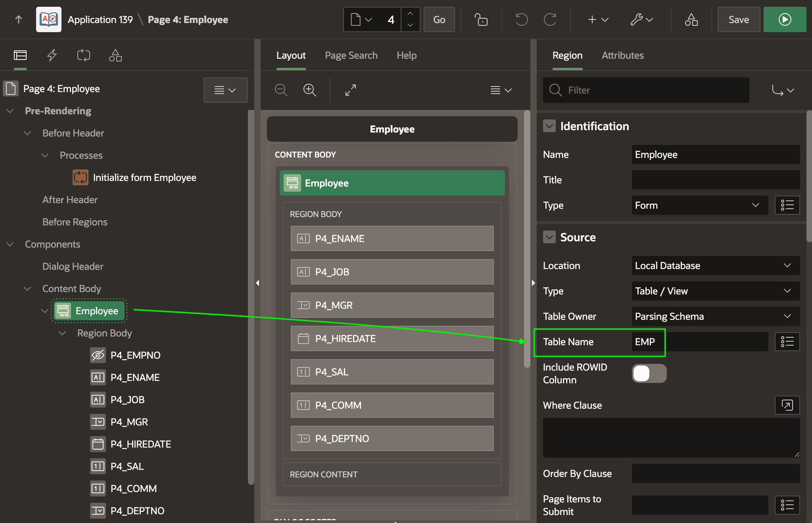The image size is (812, 523).
Task: Open the Processing tab icon in the left pane
Action: click(84, 55)
